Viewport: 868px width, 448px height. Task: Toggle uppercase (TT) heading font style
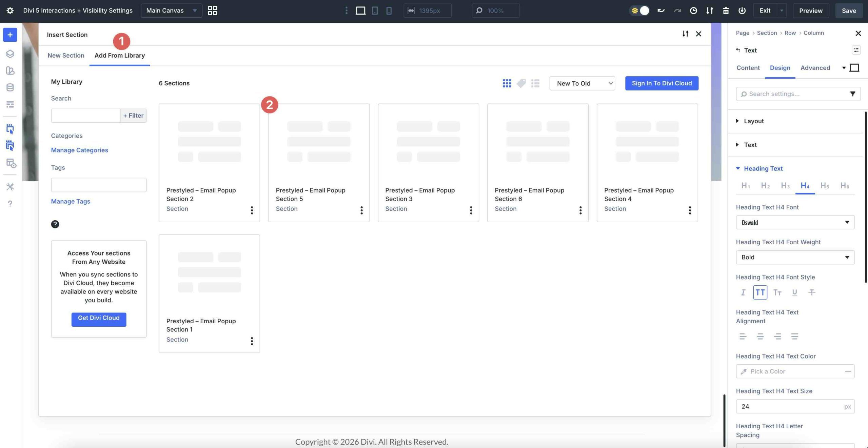760,292
